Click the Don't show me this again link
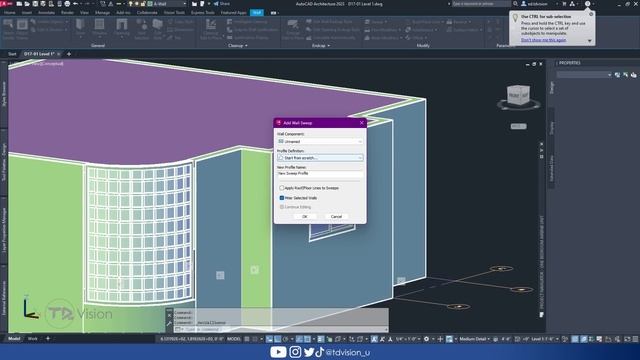The width and height of the screenshot is (640, 360). click(x=543, y=40)
